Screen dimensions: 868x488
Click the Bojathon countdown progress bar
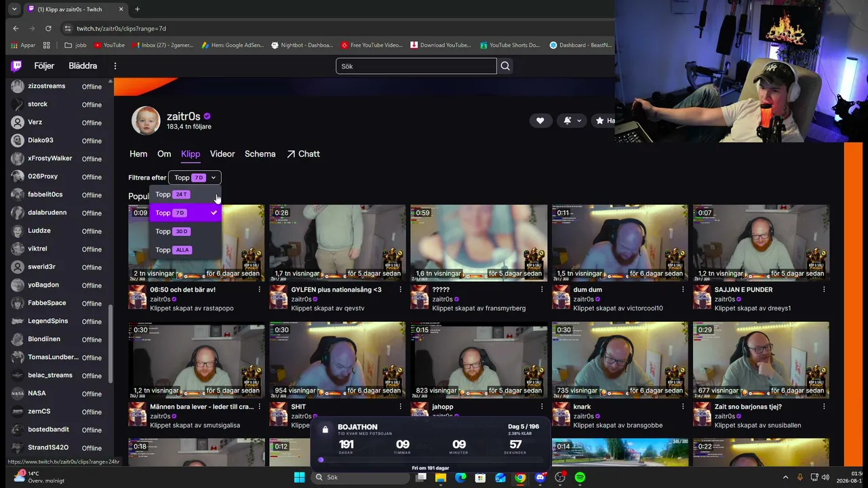point(431,460)
